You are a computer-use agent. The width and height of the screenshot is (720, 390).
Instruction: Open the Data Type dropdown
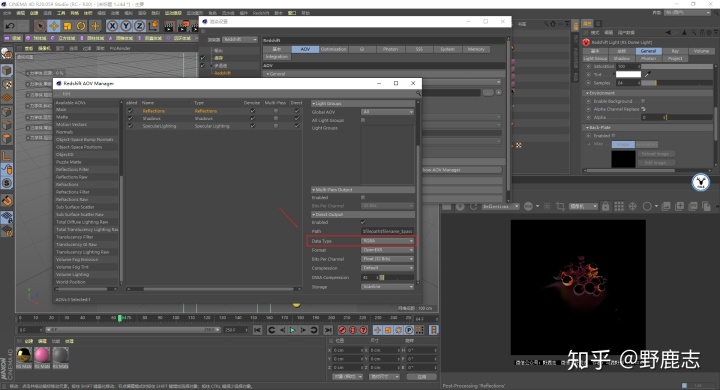[387, 241]
